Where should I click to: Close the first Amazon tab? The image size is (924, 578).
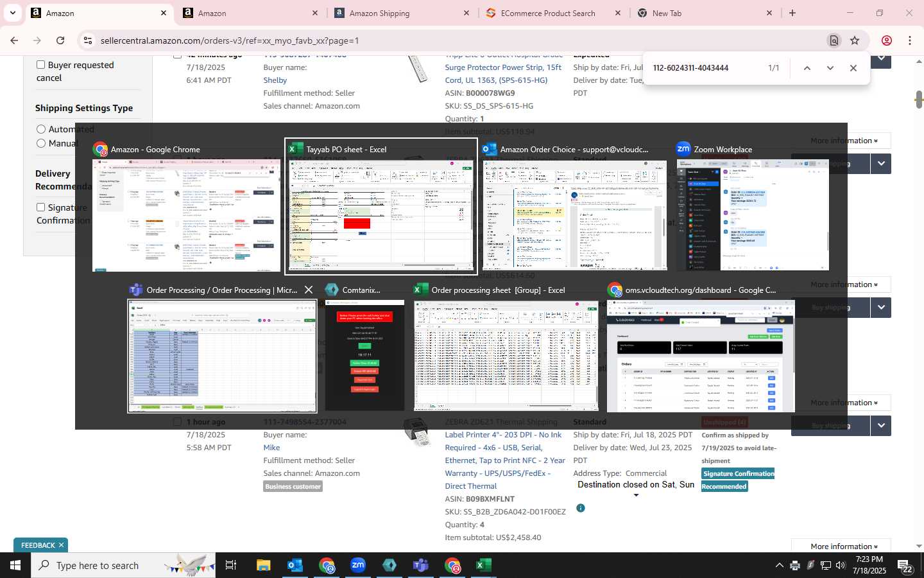pos(164,13)
